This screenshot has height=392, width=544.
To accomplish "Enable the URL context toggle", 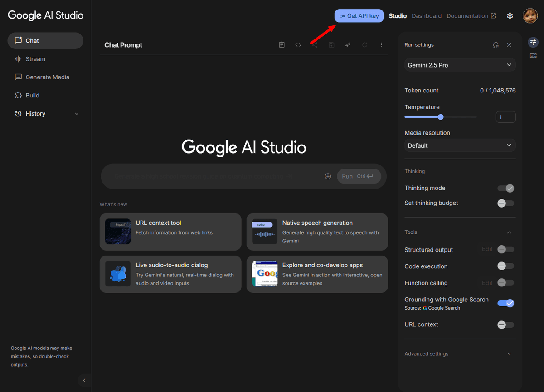I will (x=505, y=324).
